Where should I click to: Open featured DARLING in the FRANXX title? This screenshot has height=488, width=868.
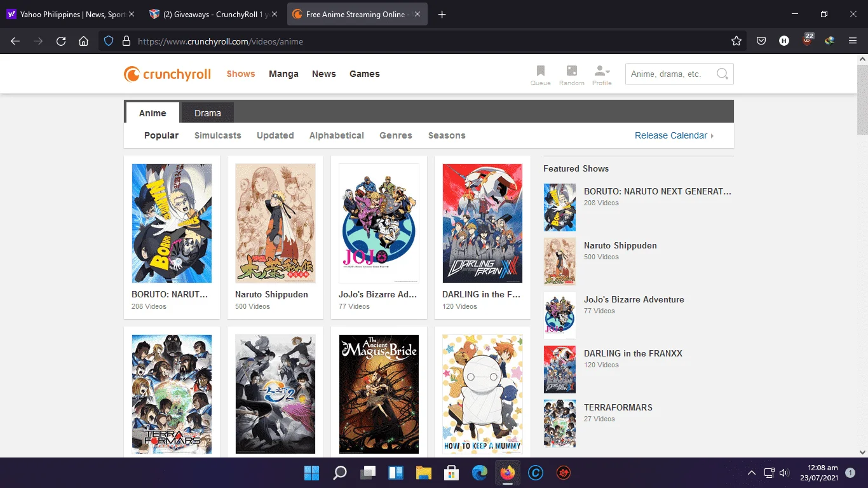click(633, 353)
